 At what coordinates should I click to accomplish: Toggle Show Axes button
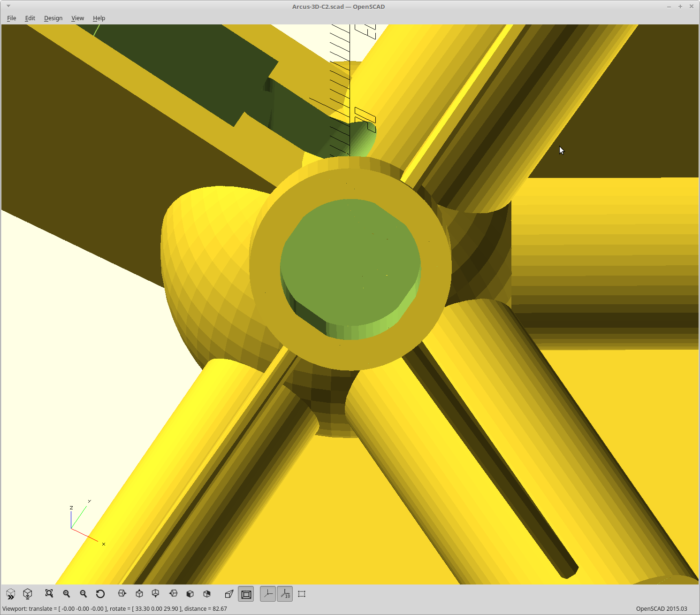(268, 594)
